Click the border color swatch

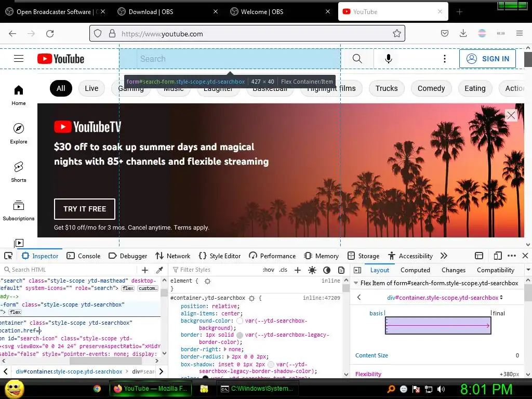[x=240, y=335]
